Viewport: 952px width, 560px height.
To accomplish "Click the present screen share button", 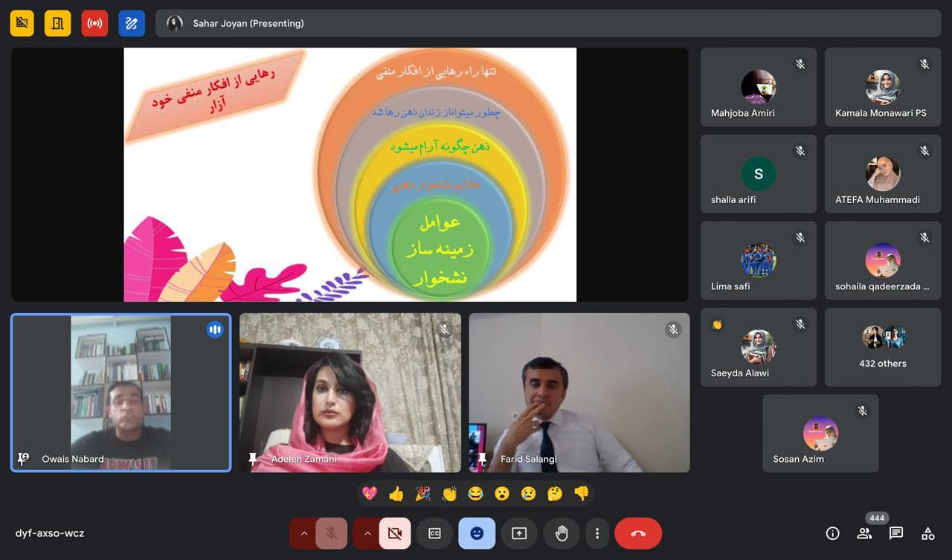I will (519, 533).
